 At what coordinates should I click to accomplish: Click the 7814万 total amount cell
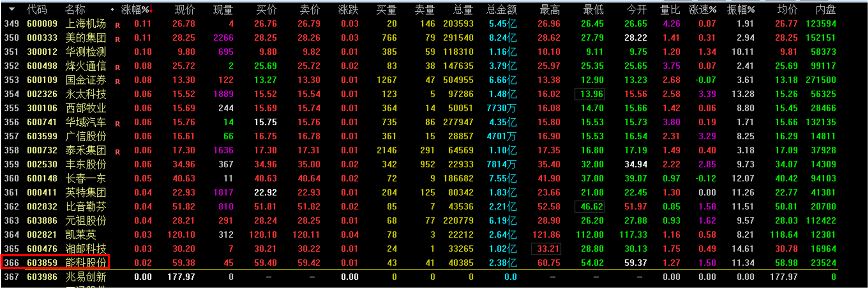[x=502, y=164]
